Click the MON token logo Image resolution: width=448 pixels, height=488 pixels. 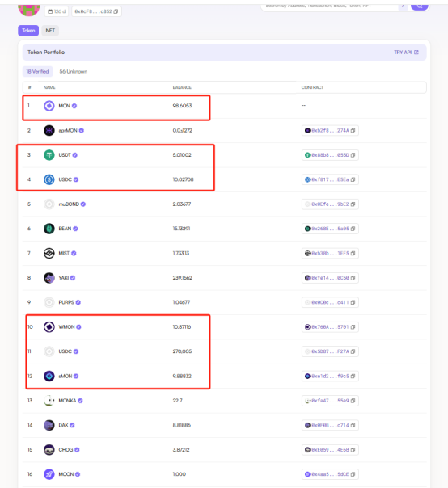pos(49,106)
